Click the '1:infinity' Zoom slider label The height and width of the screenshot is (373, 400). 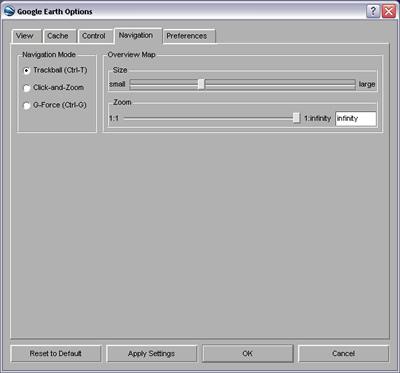[317, 118]
